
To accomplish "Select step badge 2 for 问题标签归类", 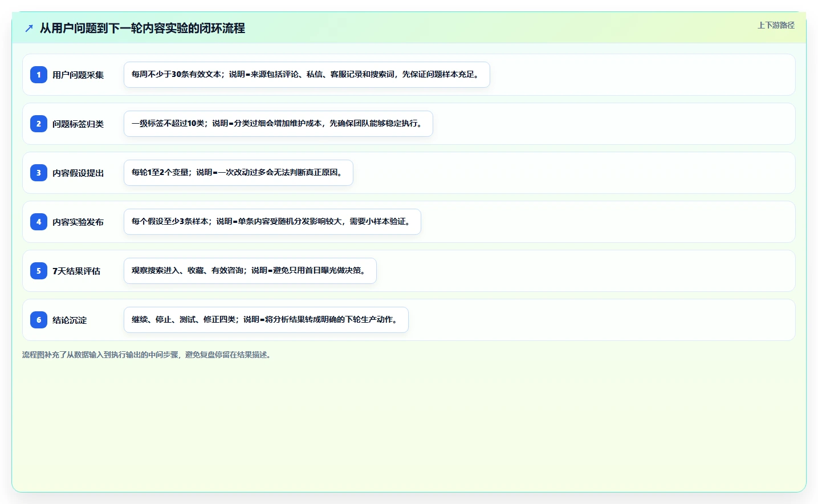I will click(x=39, y=124).
